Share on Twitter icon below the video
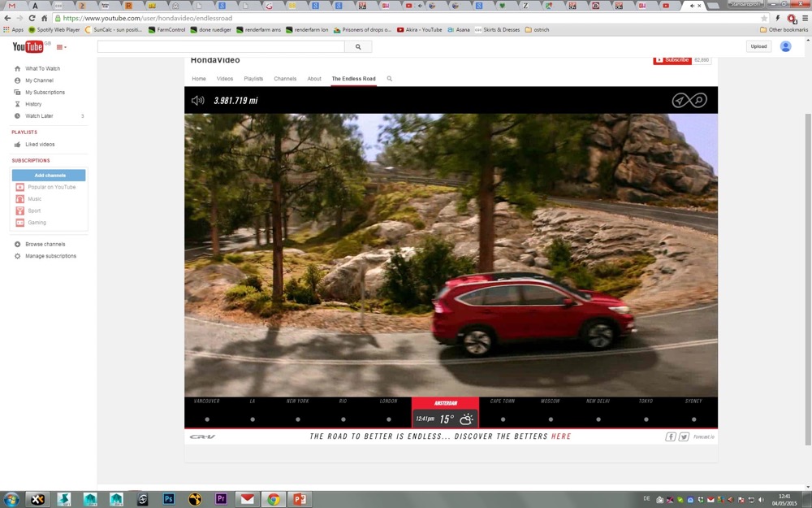The height and width of the screenshot is (508, 812). click(684, 436)
